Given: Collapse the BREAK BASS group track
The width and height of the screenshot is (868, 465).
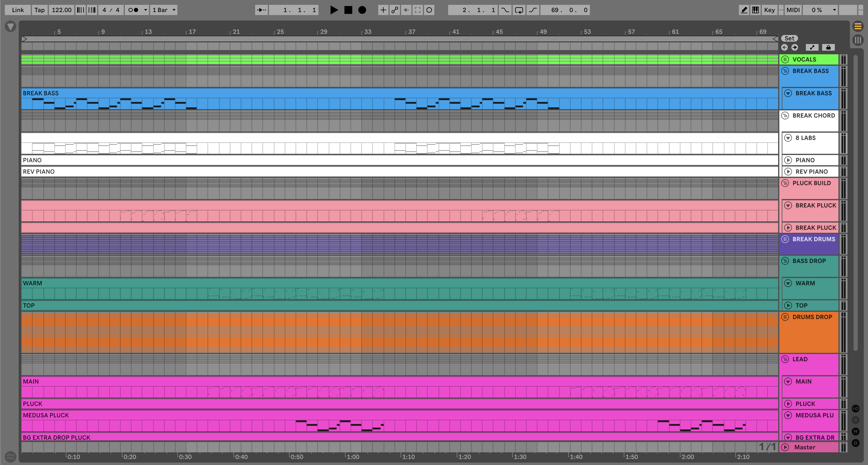Looking at the screenshot, I should point(785,71).
